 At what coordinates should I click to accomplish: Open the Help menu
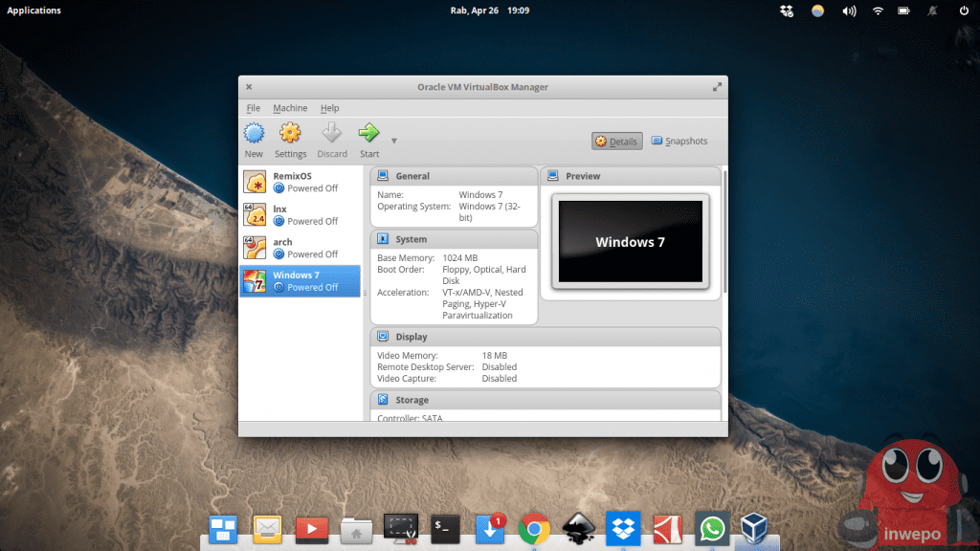(x=329, y=108)
